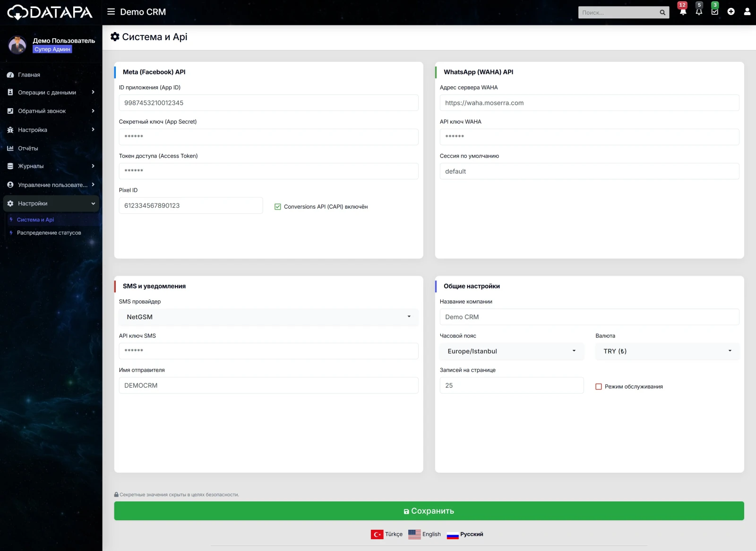The height and width of the screenshot is (551, 756).
Task: Click the Russian flag icon
Action: pyautogui.click(x=453, y=534)
